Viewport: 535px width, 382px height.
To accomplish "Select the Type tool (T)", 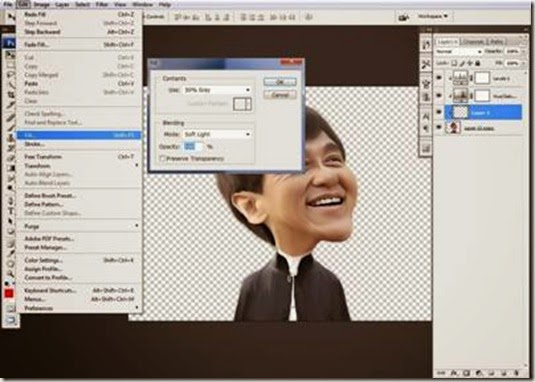I will (x=10, y=211).
